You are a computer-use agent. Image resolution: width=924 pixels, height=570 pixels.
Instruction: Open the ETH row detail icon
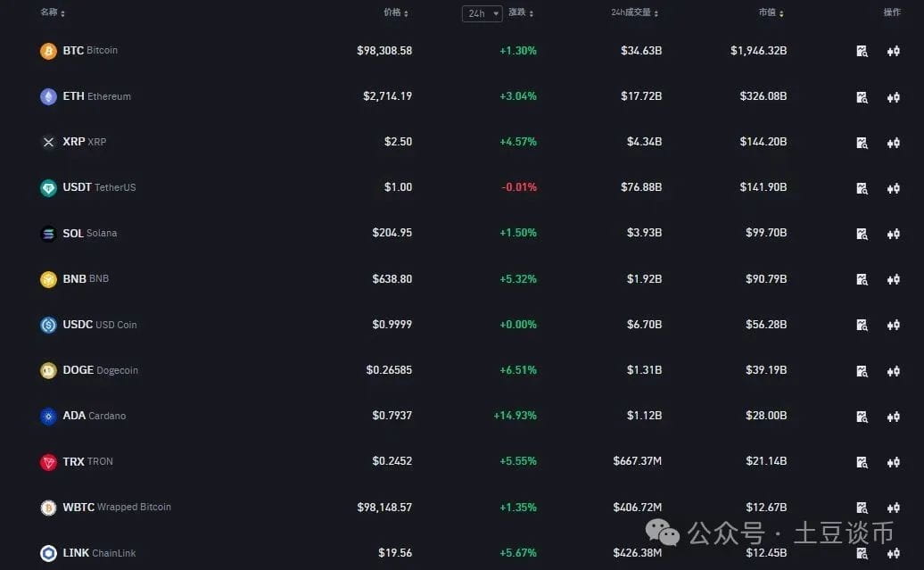pos(862,97)
